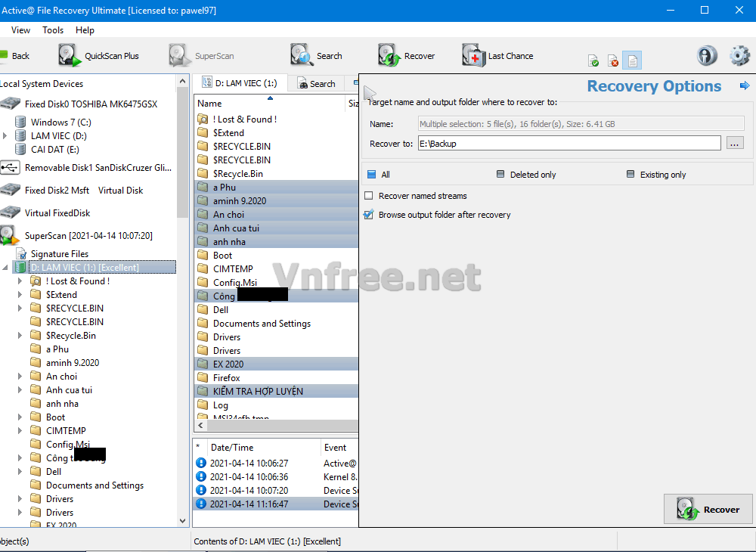This screenshot has height=552, width=756.
Task: Uncheck Browse output folder after recovery
Action: coord(369,215)
